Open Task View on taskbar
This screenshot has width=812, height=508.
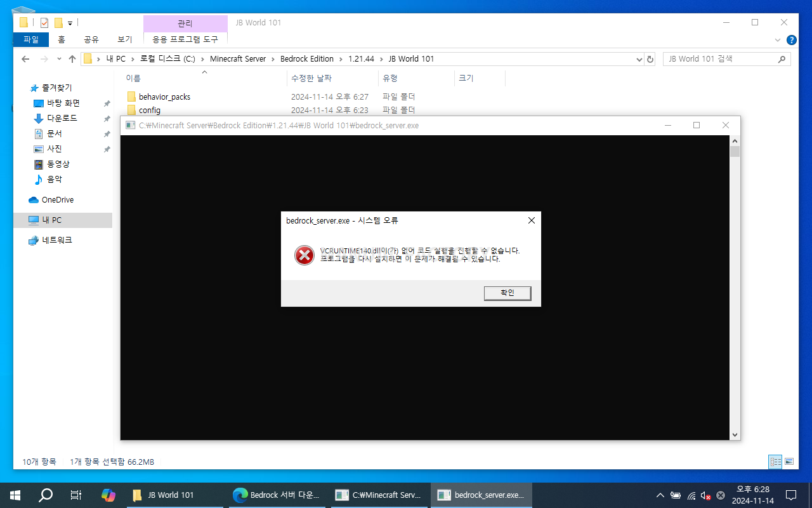[75, 495]
